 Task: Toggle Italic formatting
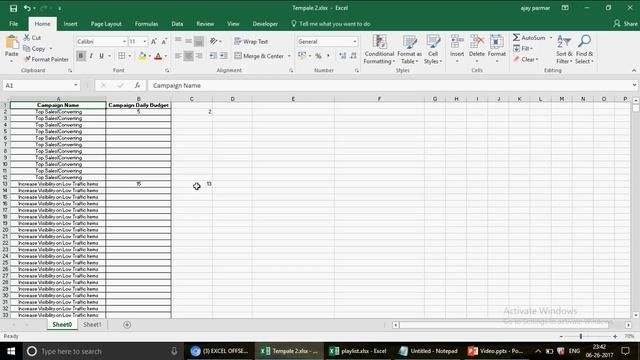tap(91, 56)
